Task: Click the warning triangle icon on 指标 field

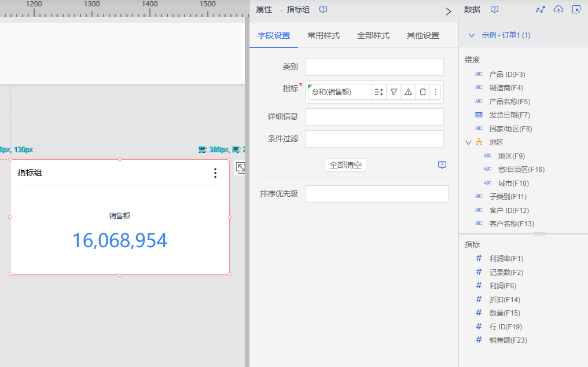Action: click(x=408, y=92)
